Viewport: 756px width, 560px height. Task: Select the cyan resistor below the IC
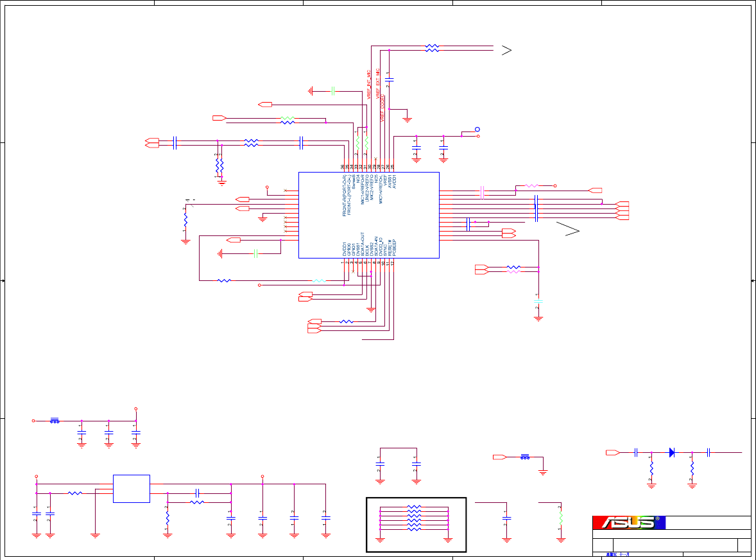319,280
